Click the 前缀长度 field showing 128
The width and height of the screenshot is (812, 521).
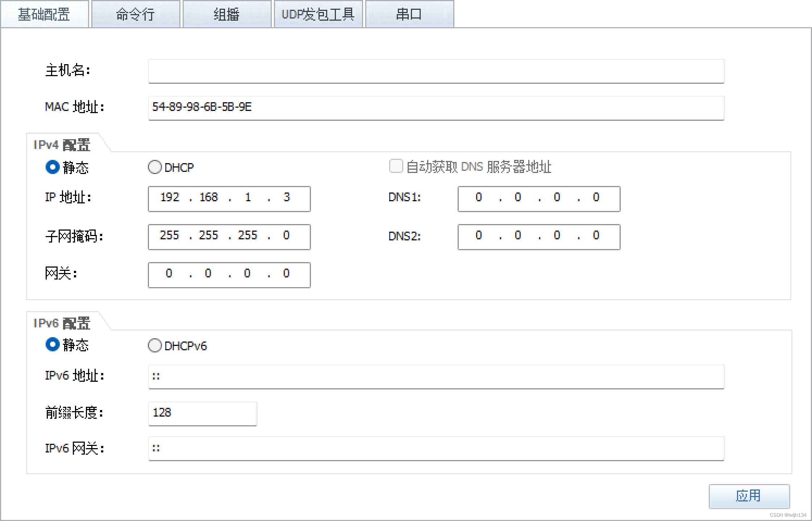202,413
